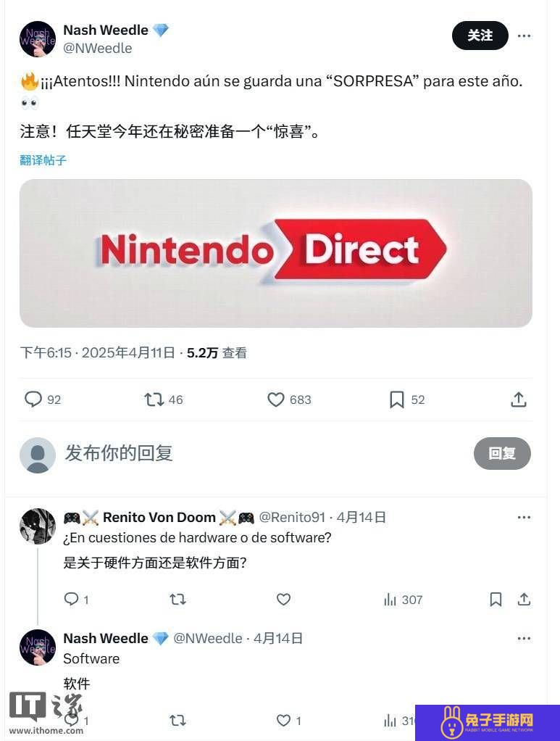Viewport: 560px width, 741px height.
Task: Share the main Nintendo post
Action: coord(519,400)
